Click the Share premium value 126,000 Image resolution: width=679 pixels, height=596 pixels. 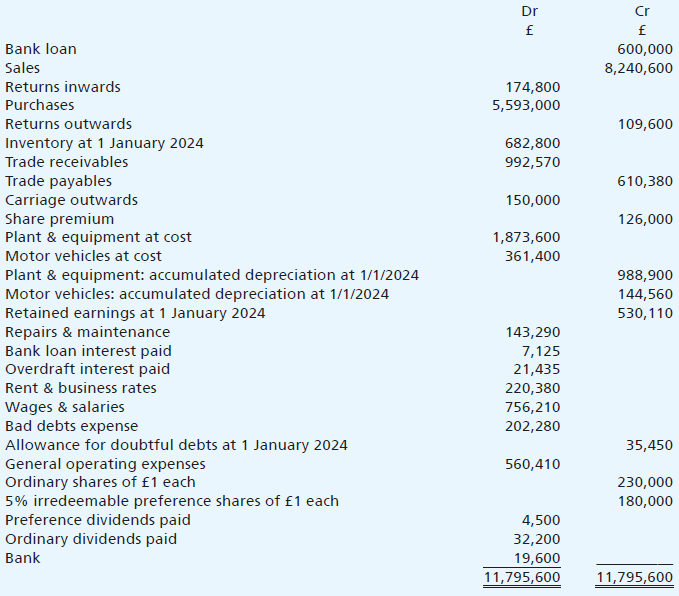[x=646, y=219]
